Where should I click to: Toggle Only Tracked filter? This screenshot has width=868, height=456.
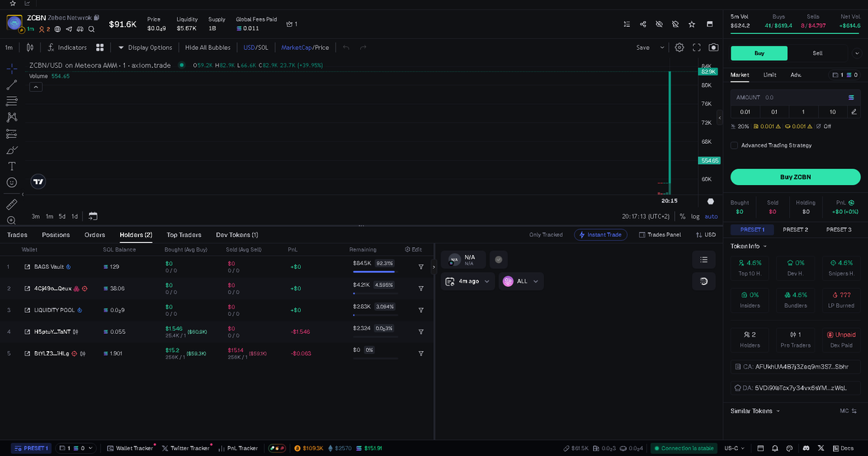(x=546, y=235)
